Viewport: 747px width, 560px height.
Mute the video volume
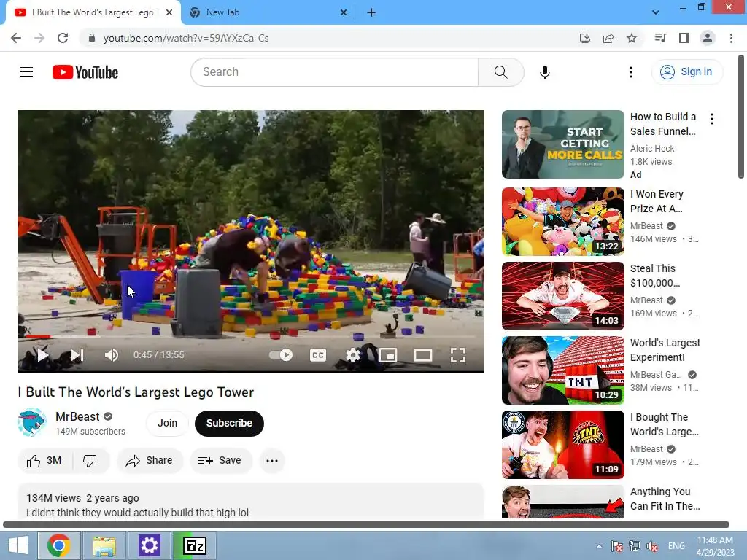click(x=112, y=355)
